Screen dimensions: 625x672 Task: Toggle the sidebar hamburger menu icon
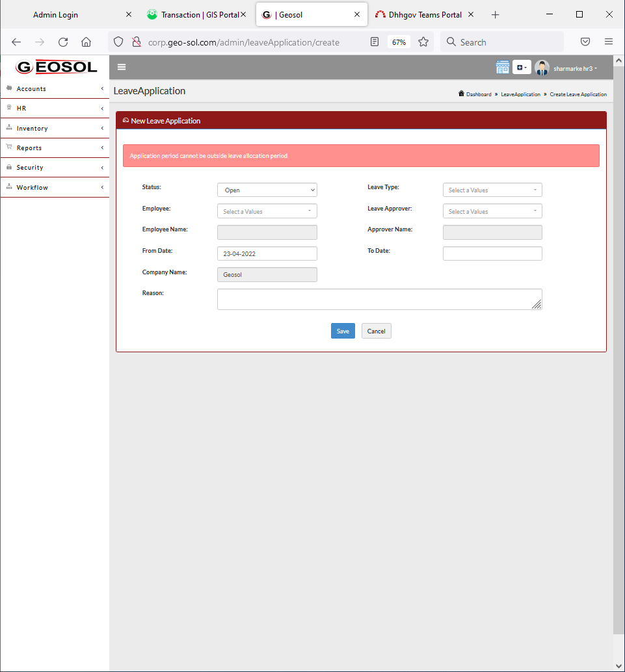coord(122,67)
